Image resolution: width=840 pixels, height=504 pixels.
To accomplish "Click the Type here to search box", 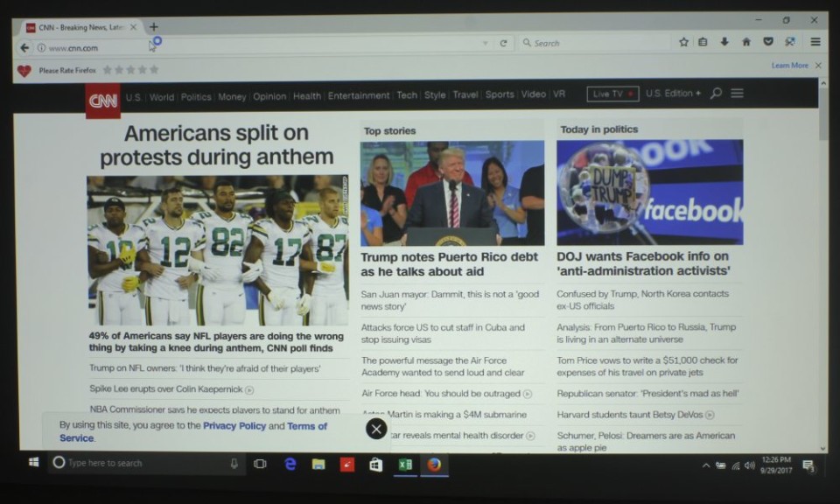I will 145,463.
